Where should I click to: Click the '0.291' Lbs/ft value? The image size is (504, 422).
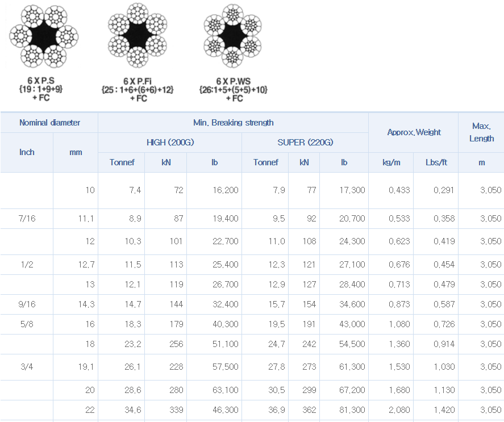(x=444, y=190)
